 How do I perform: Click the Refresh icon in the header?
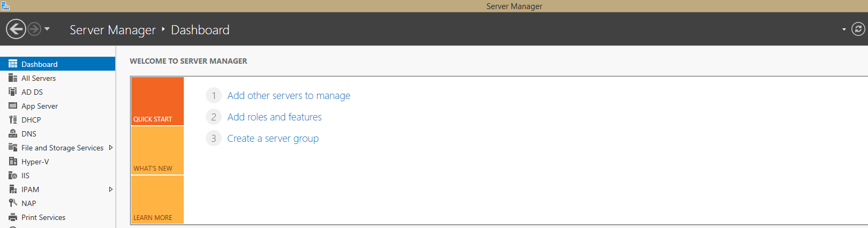858,29
